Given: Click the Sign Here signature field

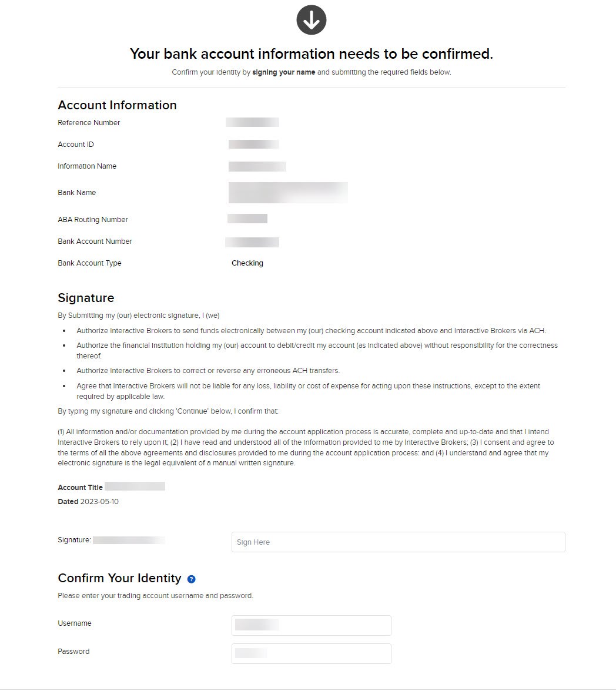Looking at the screenshot, I should click(x=398, y=542).
